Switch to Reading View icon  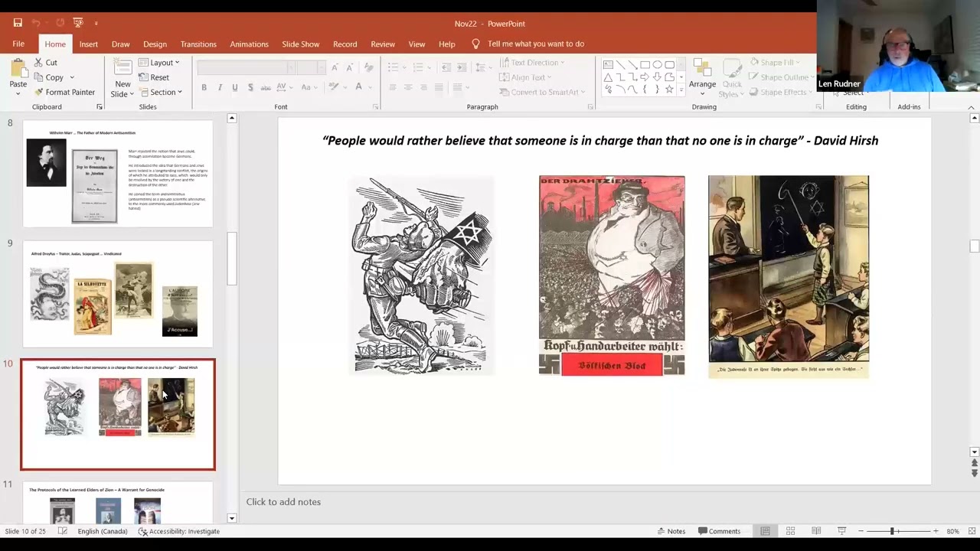coord(816,531)
